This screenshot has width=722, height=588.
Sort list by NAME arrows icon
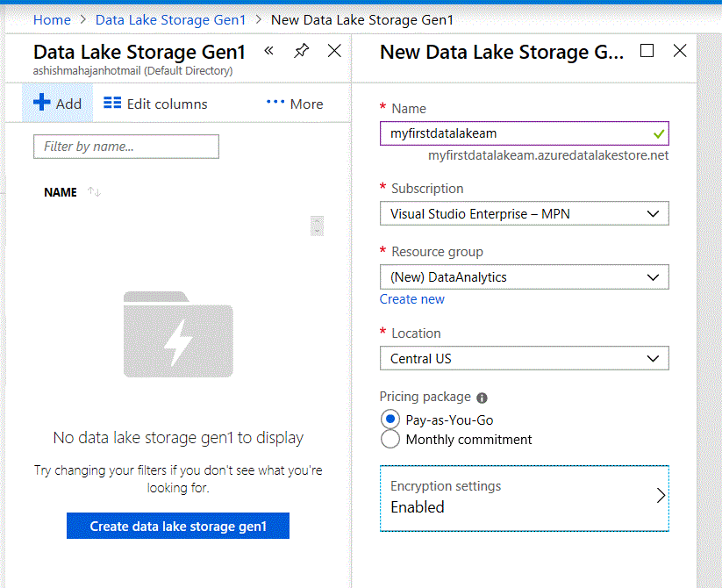tap(94, 192)
